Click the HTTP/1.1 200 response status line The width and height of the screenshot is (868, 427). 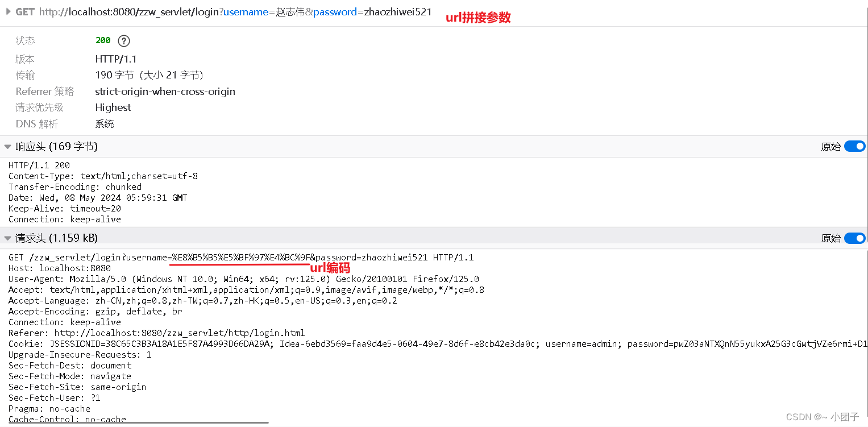(39, 165)
